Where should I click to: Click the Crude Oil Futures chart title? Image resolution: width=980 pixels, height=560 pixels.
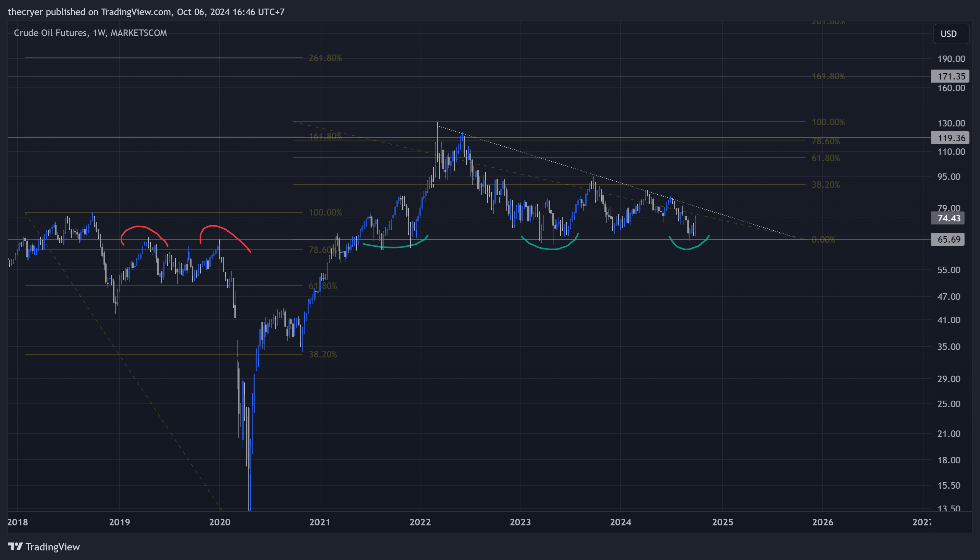pos(90,33)
